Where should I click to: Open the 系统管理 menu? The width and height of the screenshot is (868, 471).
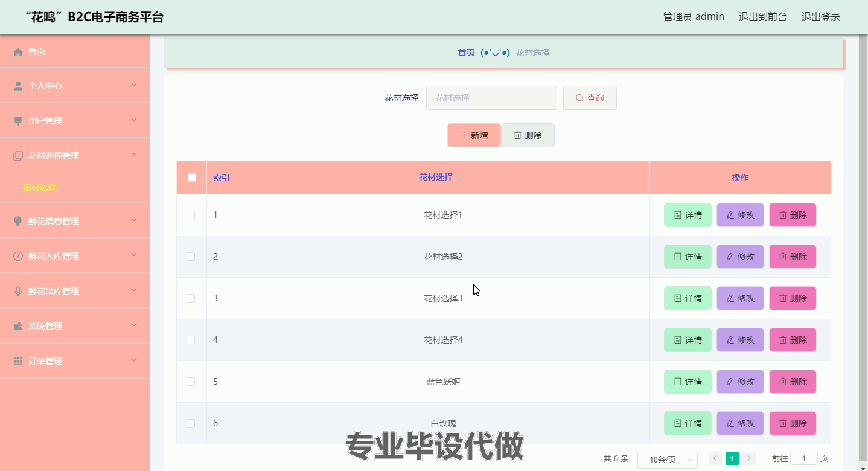pyautogui.click(x=75, y=326)
